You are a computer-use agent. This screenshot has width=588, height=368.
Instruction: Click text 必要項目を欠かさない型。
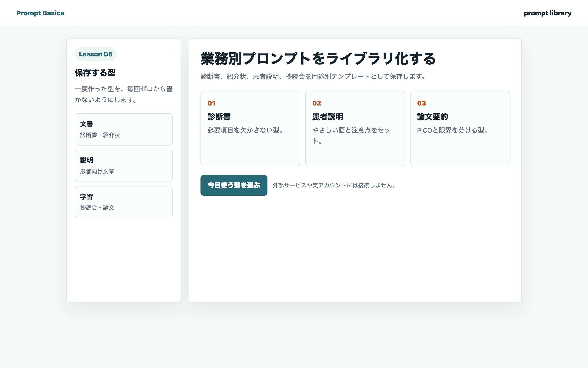245,130
